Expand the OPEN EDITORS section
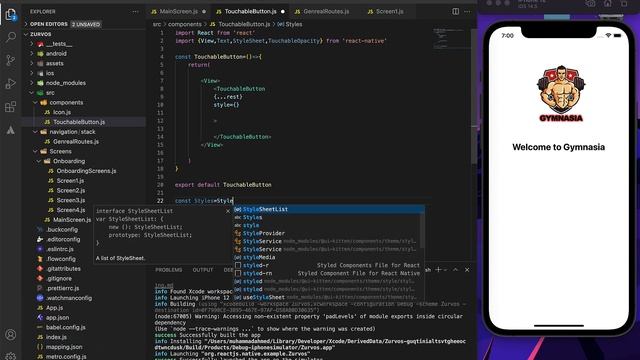This screenshot has height=360, width=640. click(49, 24)
